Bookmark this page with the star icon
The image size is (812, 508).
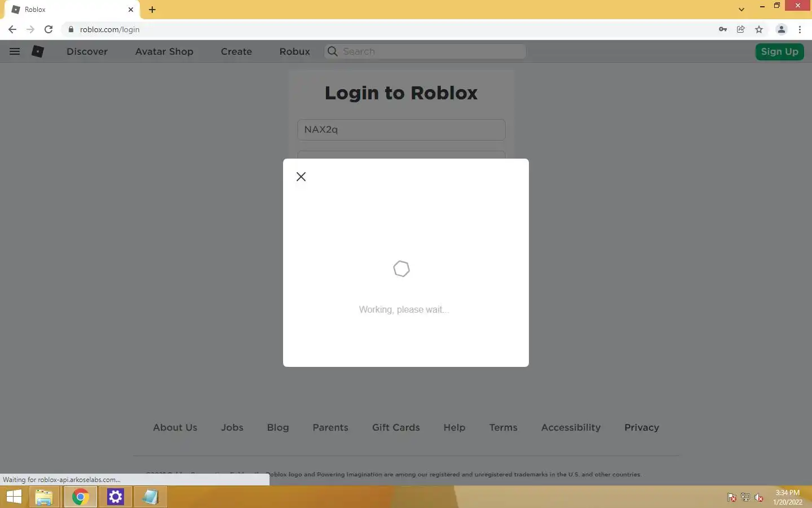(x=759, y=29)
